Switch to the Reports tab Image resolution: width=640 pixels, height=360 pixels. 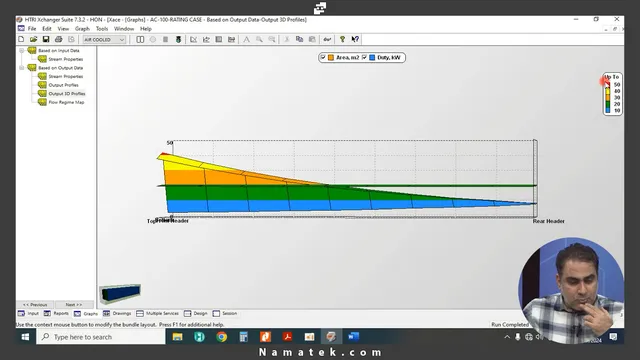pyautogui.click(x=56, y=313)
